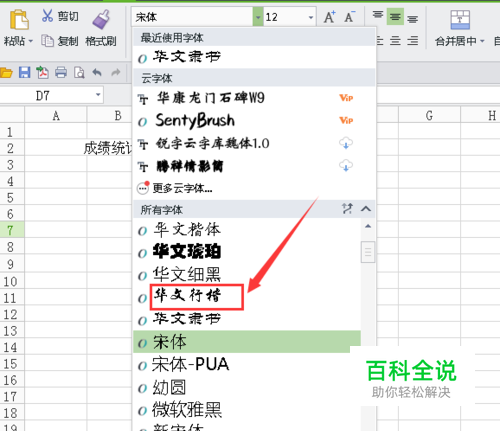Apply top vertical alignment
Screen dimensions: 500x431
pos(378,16)
